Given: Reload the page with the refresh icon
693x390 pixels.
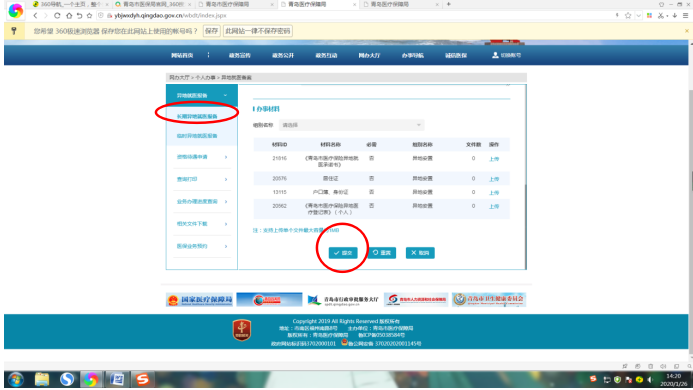Looking at the screenshot, I should pyautogui.click(x=57, y=15).
